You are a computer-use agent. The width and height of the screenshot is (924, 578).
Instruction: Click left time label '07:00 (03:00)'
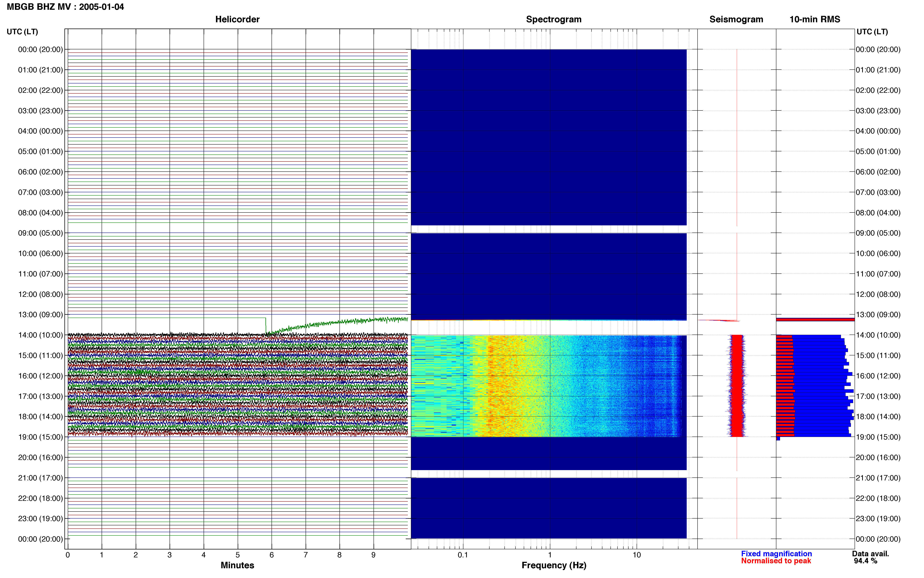click(x=41, y=192)
